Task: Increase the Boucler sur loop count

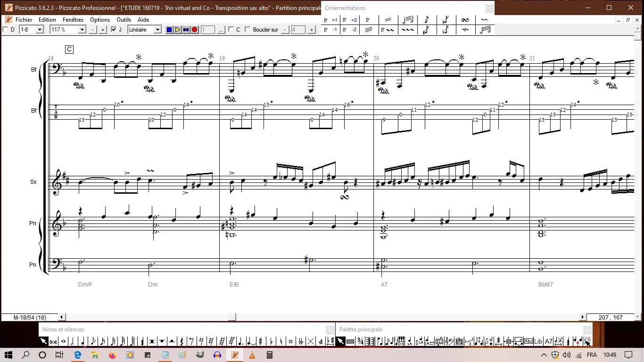Action: pos(311,30)
